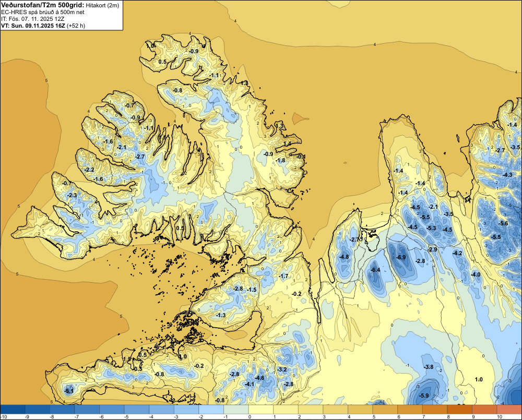Click the -5.9 temperature value on the map
Viewport: 522px width, 420px height.
click(424, 395)
